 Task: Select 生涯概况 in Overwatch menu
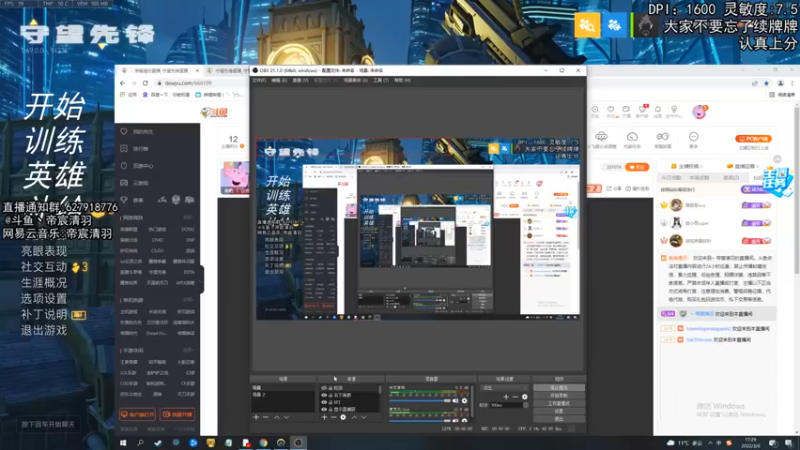[44, 283]
